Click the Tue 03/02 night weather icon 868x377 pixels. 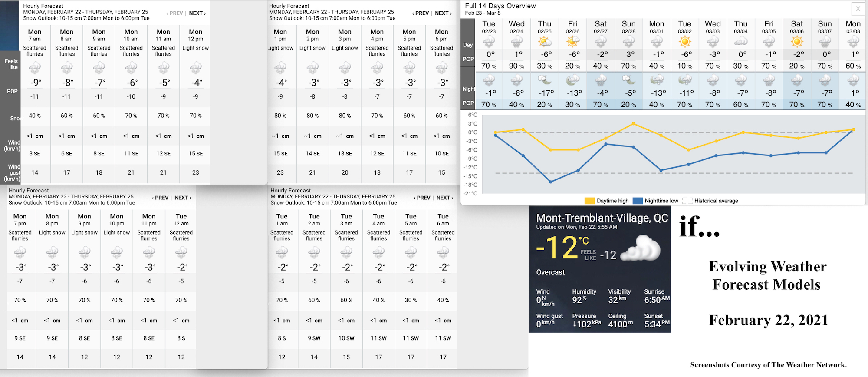click(685, 80)
